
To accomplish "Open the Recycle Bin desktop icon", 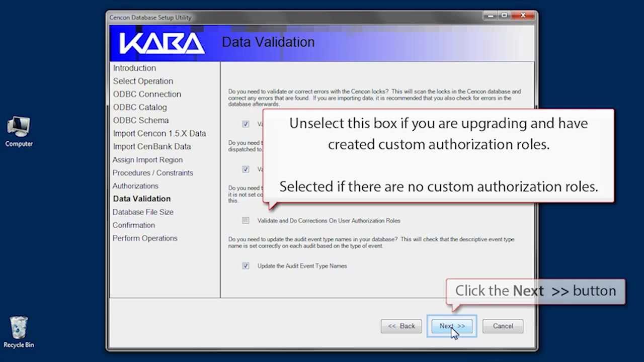I will (19, 332).
